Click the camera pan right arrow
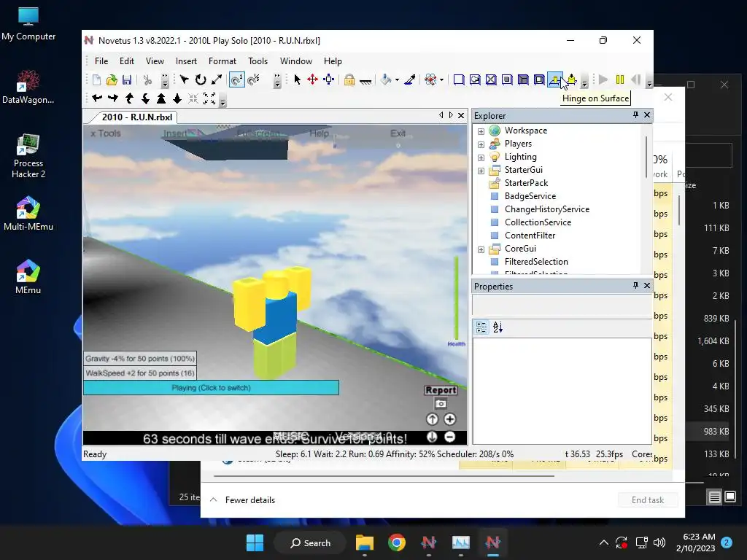 point(113,98)
